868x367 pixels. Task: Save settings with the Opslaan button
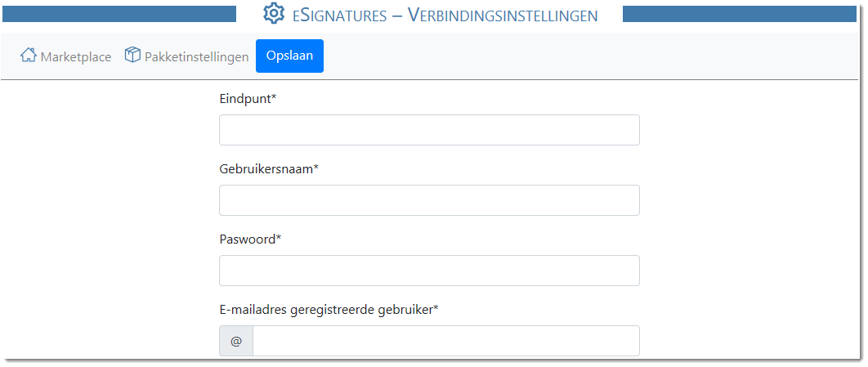click(289, 56)
